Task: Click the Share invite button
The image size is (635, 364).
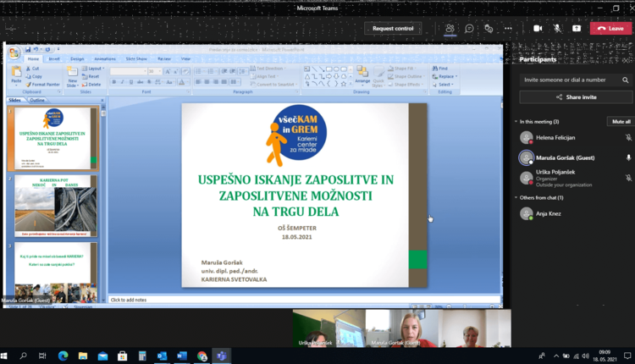Action: 576,97
